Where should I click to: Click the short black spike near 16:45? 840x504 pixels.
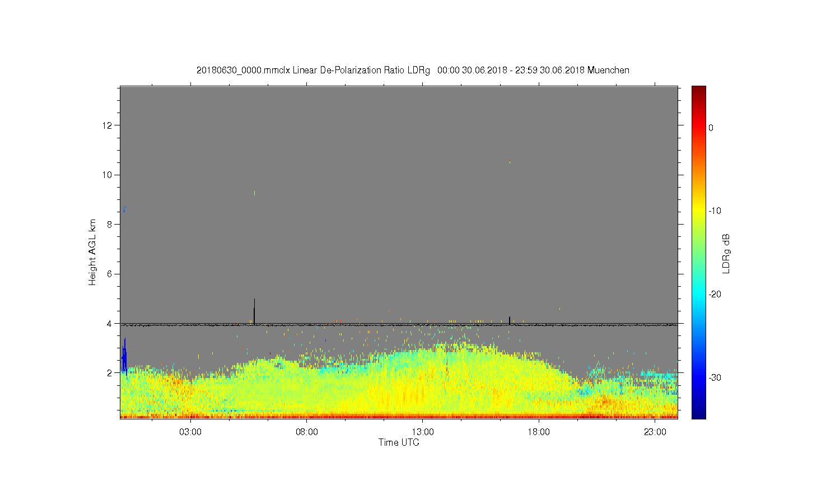click(510, 320)
